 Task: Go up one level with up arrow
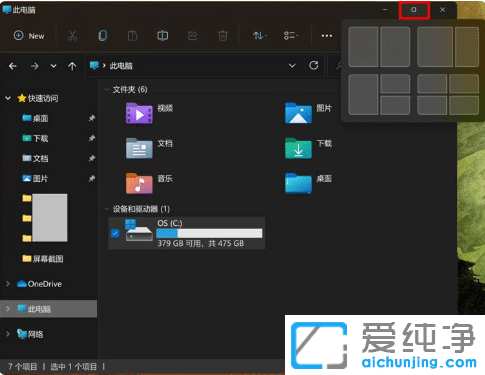(72, 66)
